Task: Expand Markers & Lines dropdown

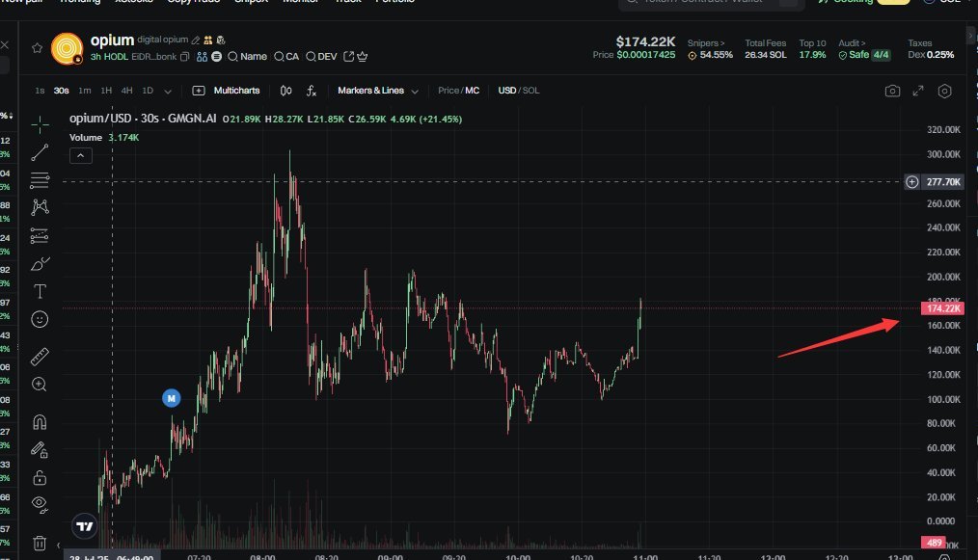Action: [378, 91]
